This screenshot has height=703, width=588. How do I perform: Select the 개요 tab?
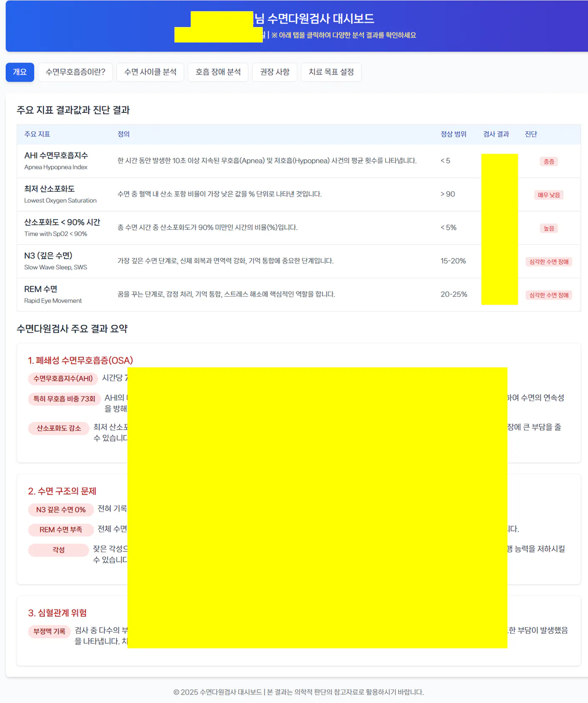tap(20, 72)
